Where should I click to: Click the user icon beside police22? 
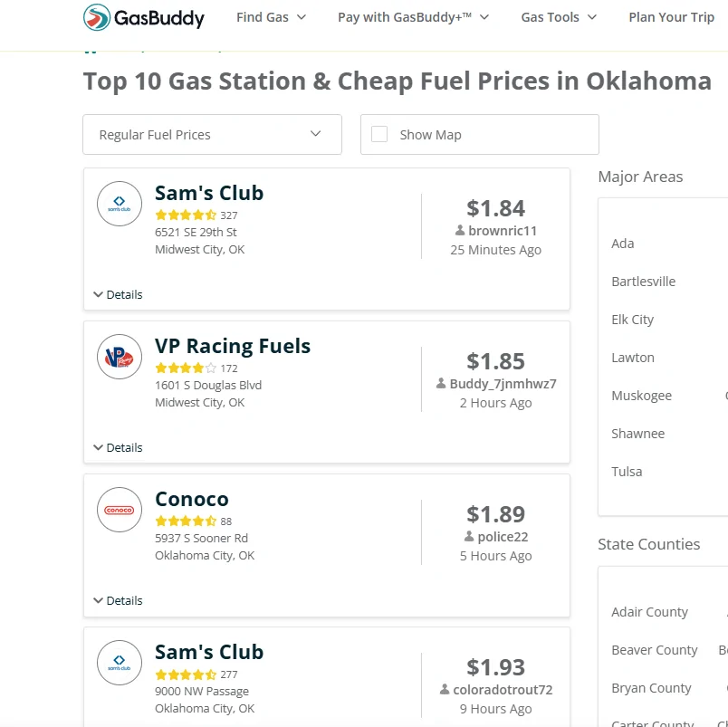(469, 536)
